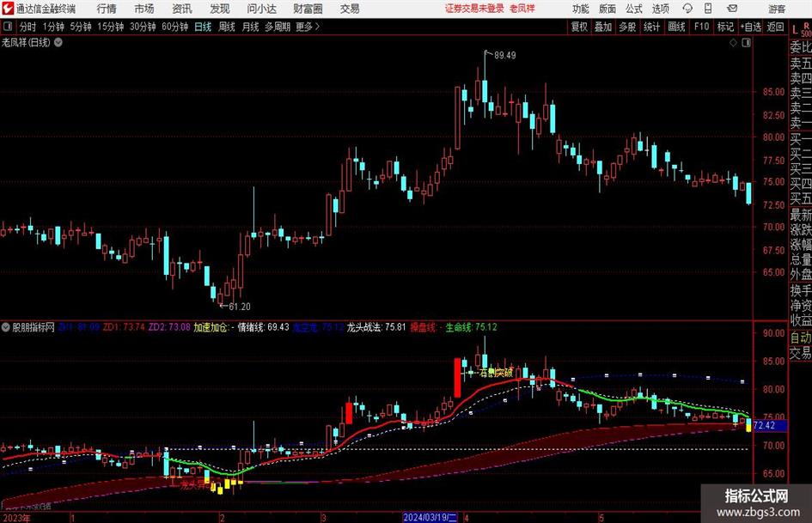Click the 89.49 high price label

(505, 56)
